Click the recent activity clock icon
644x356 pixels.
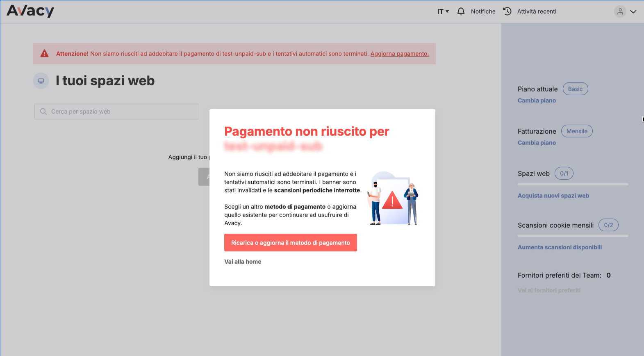(x=507, y=11)
